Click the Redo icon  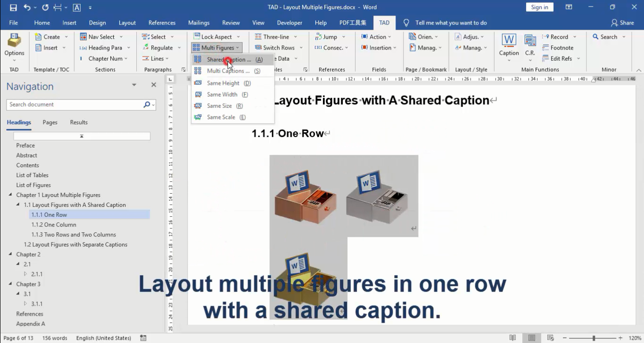click(x=45, y=8)
